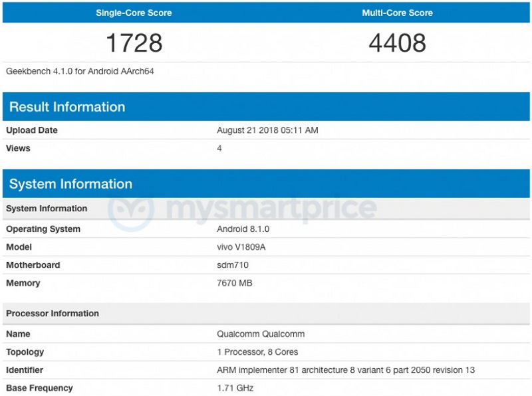Viewport: 532px width, 396px height.
Task: Select the 1.71 GHz frequency value
Action: 235,388
